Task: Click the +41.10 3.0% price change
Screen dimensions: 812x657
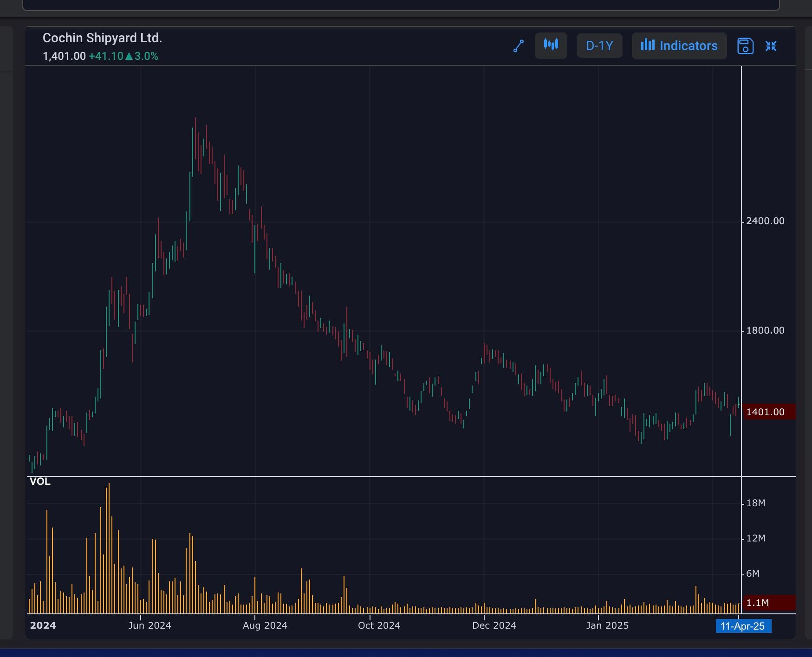Action: (x=123, y=56)
